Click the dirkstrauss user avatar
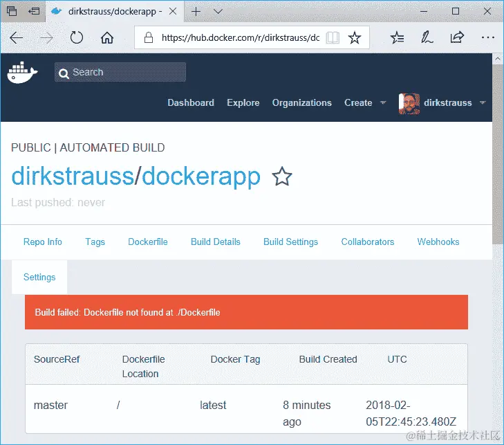This screenshot has height=445, width=504. click(409, 103)
